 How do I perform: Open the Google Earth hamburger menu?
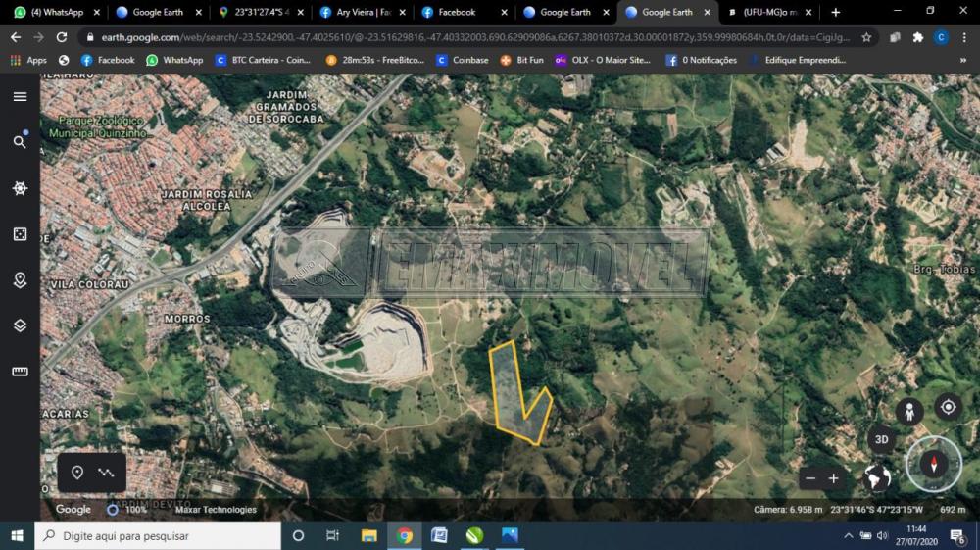pos(20,96)
